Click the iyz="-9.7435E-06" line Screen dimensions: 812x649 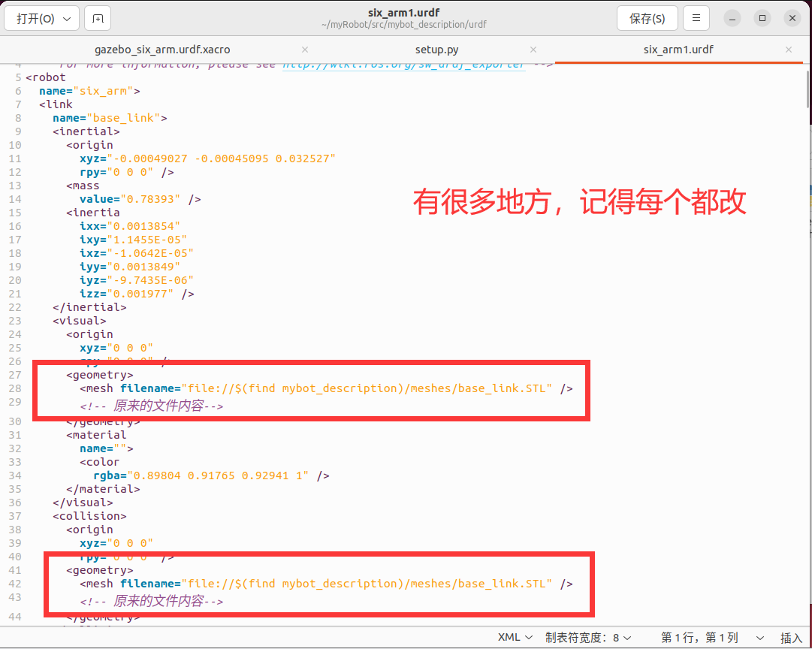tap(137, 280)
